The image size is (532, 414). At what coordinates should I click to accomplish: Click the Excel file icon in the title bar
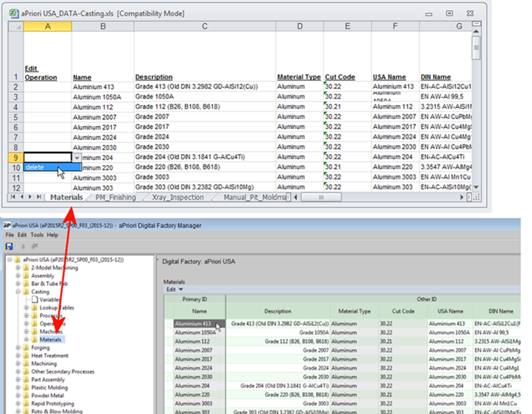click(13, 13)
